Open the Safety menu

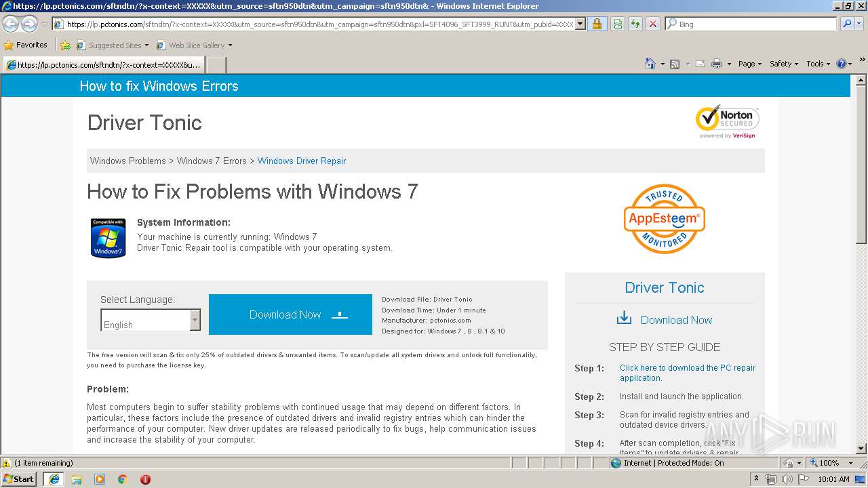coord(784,64)
